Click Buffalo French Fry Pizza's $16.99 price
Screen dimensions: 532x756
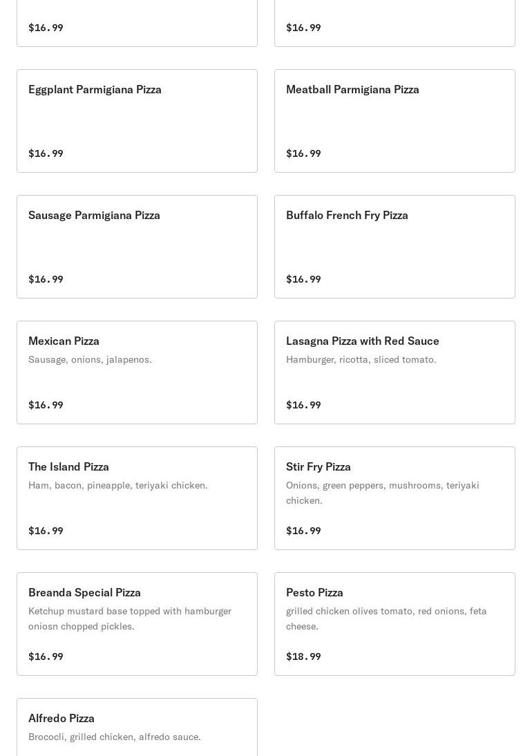pyautogui.click(x=303, y=279)
